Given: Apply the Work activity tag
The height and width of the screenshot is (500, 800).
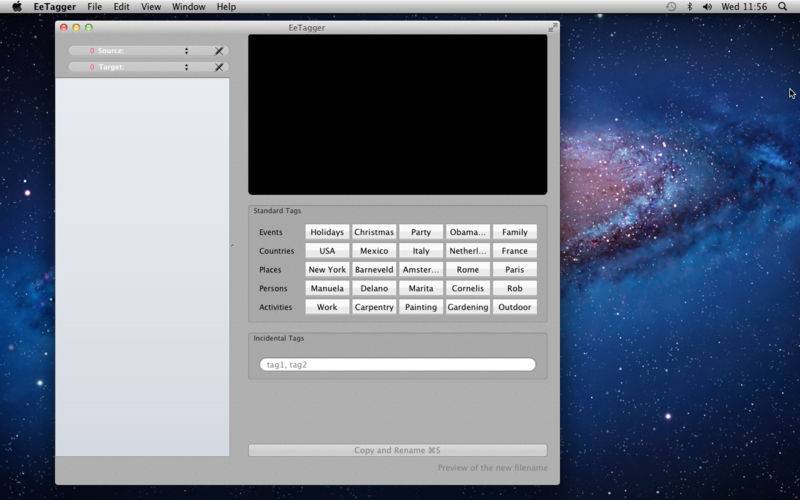Looking at the screenshot, I should click(x=327, y=307).
